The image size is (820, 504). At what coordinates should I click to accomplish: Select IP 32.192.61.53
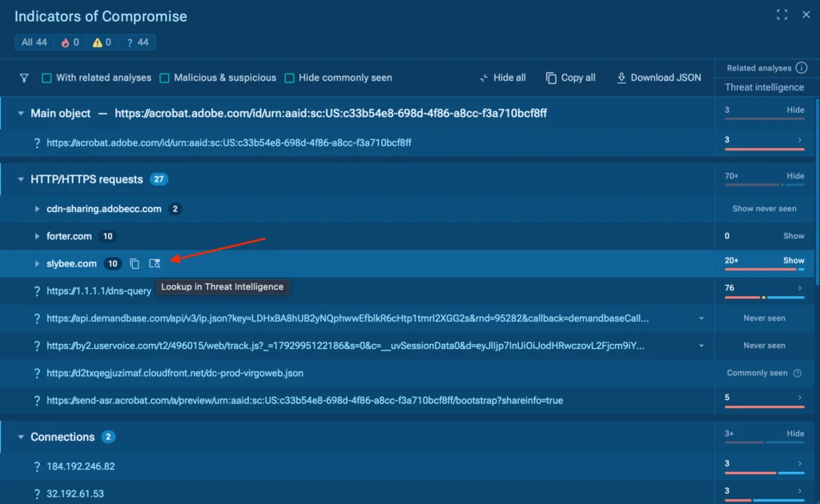click(x=74, y=494)
